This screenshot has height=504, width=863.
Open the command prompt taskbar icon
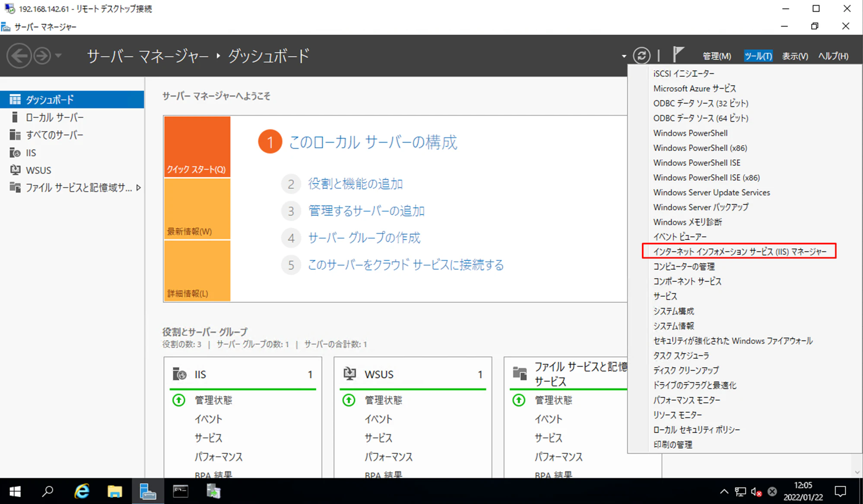(181, 491)
